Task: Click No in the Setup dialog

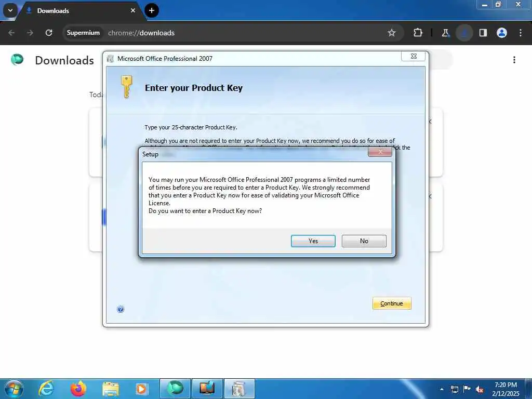Action: (x=364, y=241)
